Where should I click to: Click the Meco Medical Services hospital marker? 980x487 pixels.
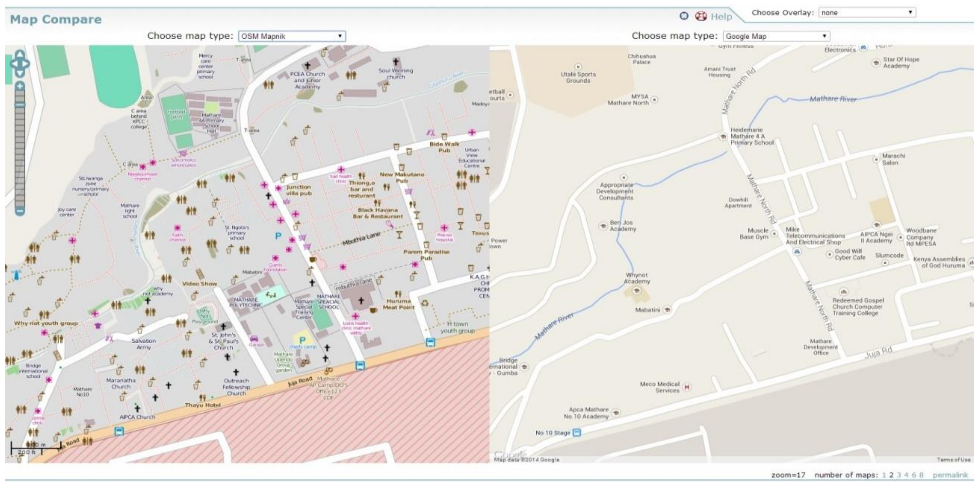(687, 387)
